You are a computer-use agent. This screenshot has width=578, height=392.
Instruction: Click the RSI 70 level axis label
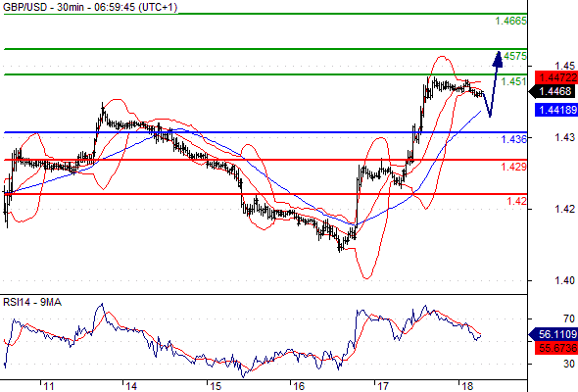coord(569,318)
